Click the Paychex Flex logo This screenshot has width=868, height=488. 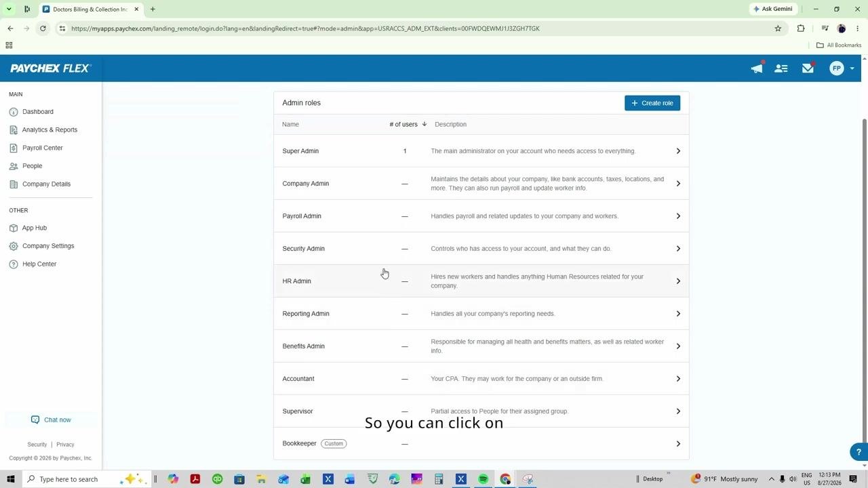click(x=50, y=68)
